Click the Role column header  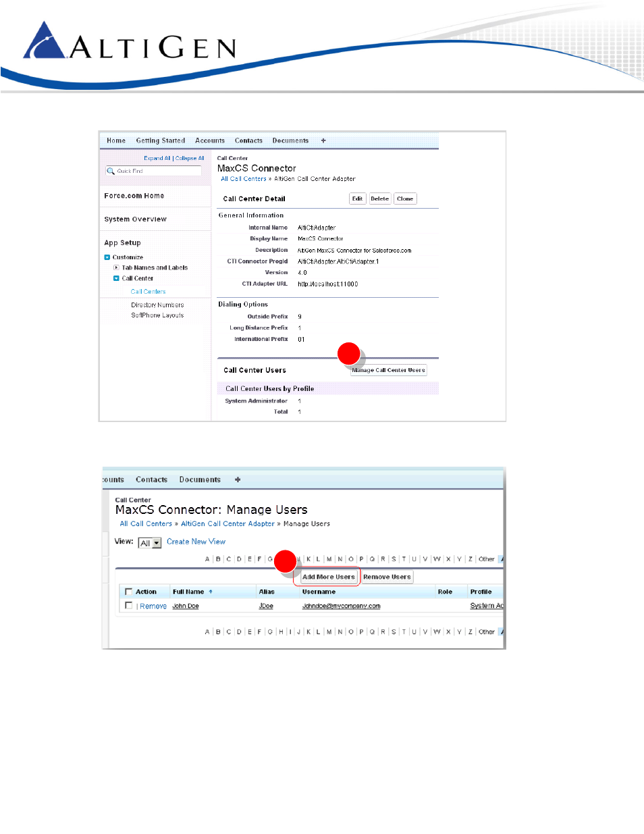[445, 592]
